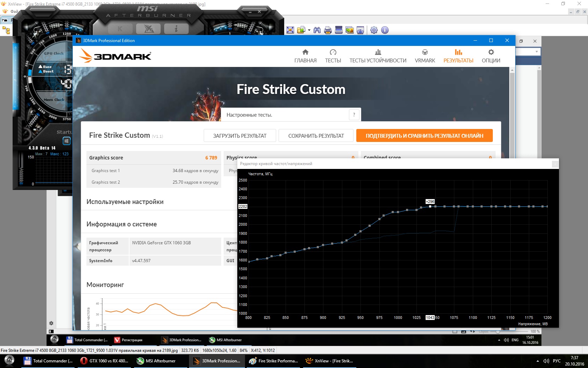This screenshot has width=588, height=368.
Task: Click СОХРАНИТЬ РЕЗУЛЬТАТ button
Action: pos(316,136)
